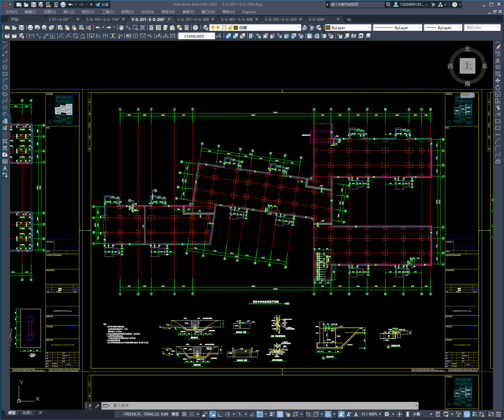Click the 上 face of the ViewCube
This screenshot has height=420, width=504.
467,66
